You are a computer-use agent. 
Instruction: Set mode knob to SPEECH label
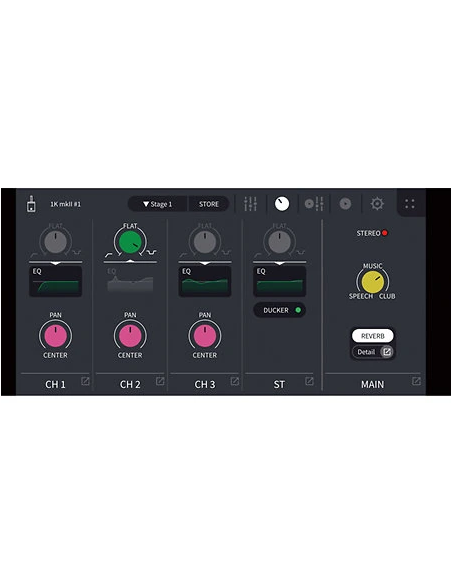361,296
